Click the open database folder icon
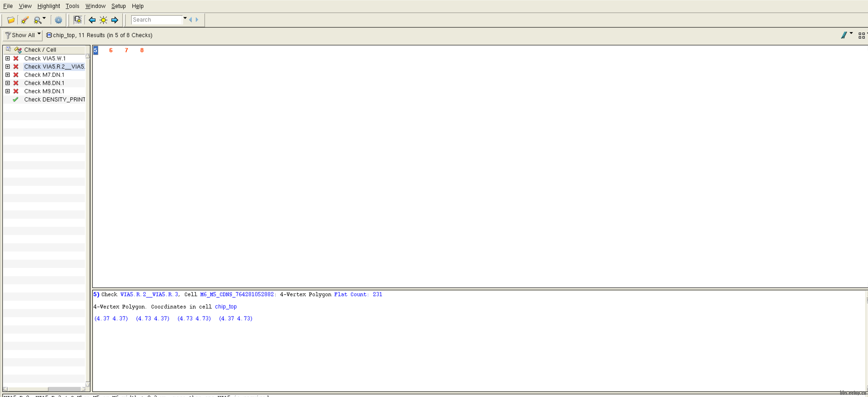868x397 pixels. click(x=11, y=20)
